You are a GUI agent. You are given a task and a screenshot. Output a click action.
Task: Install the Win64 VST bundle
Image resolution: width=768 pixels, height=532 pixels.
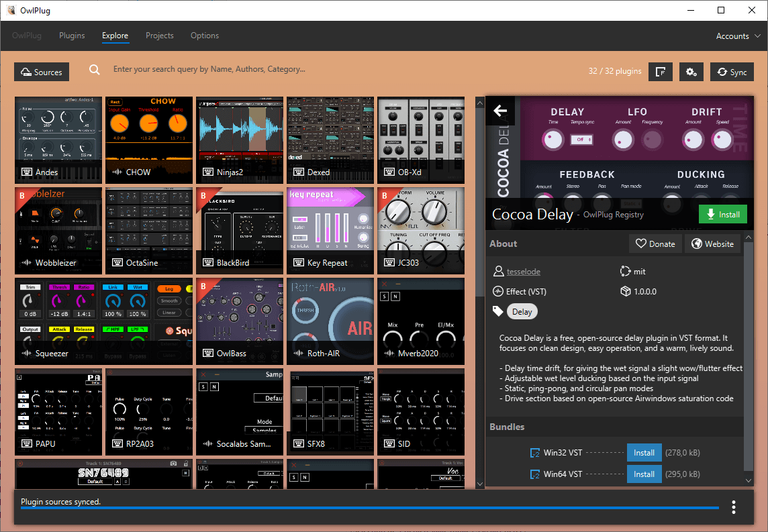pyautogui.click(x=644, y=474)
